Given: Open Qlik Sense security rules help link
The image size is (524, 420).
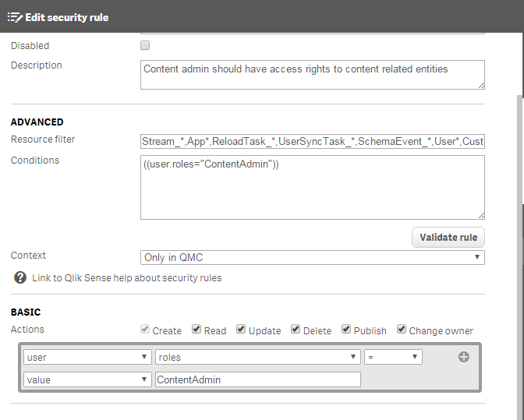Looking at the screenshot, I should click(126, 277).
